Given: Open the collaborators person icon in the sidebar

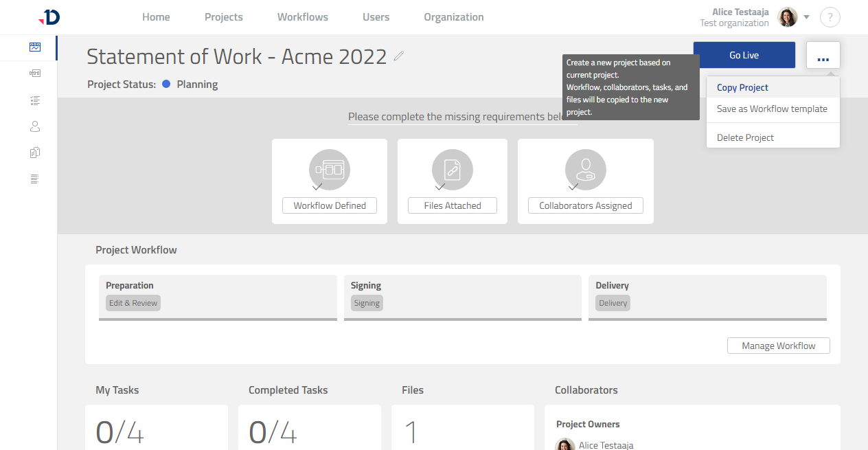Looking at the screenshot, I should point(35,126).
